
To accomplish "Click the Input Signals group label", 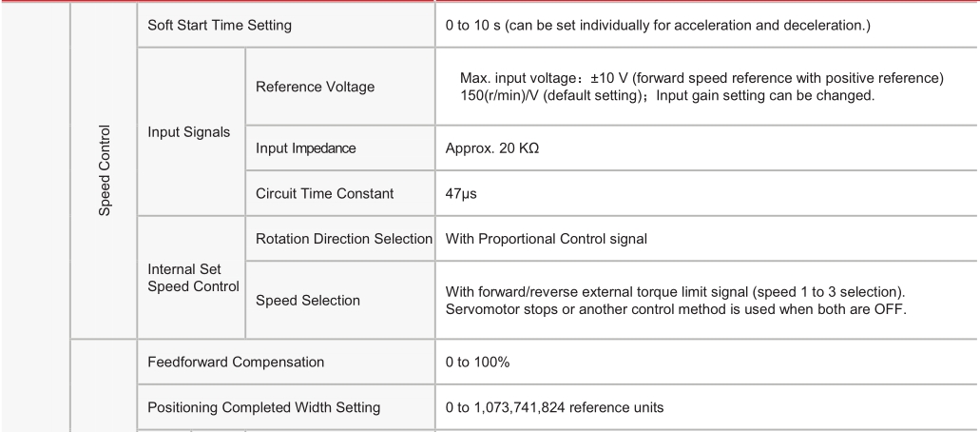I will [x=189, y=132].
